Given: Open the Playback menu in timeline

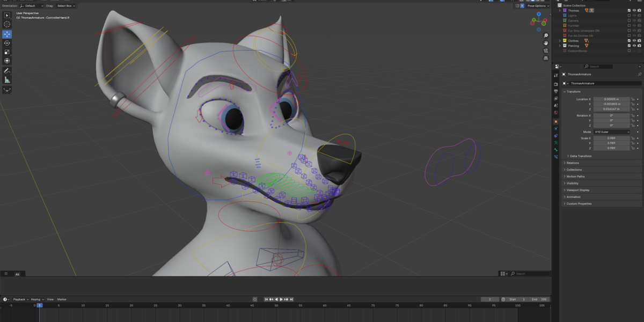Looking at the screenshot, I should [20, 299].
